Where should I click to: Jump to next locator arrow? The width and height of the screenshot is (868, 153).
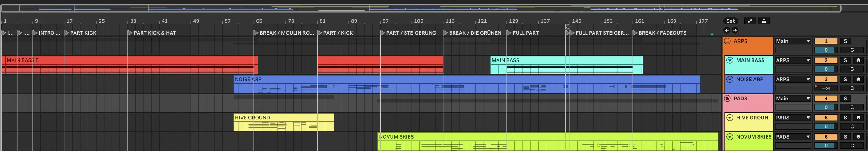tap(735, 30)
